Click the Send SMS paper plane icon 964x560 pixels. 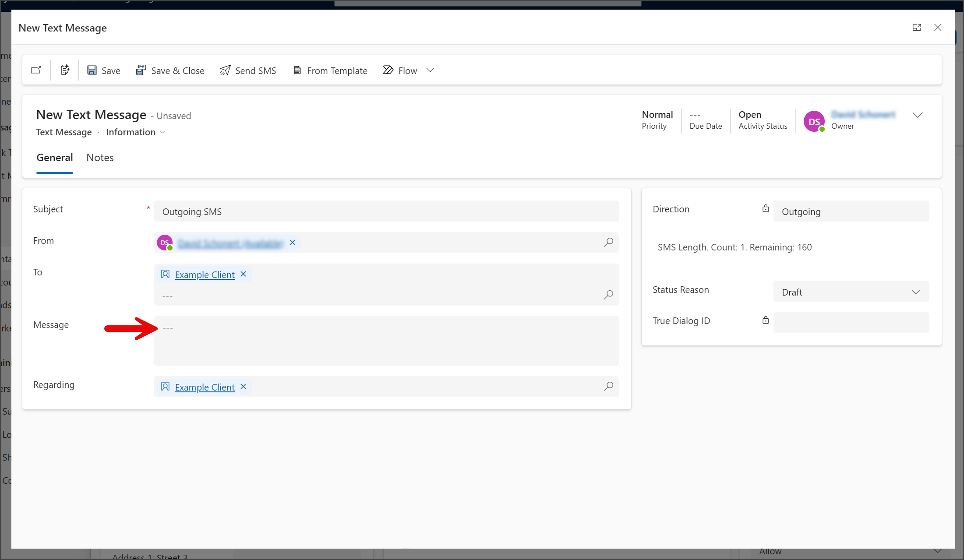click(x=225, y=70)
